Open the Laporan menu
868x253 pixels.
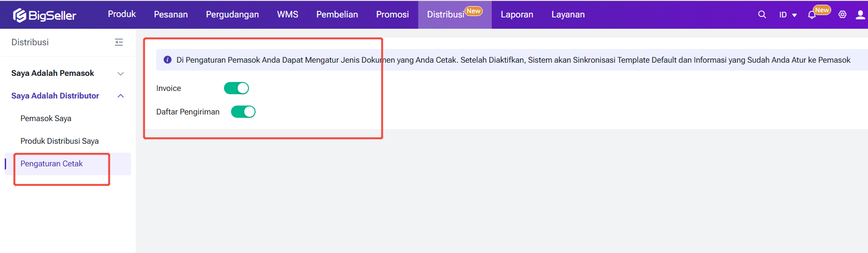(517, 15)
